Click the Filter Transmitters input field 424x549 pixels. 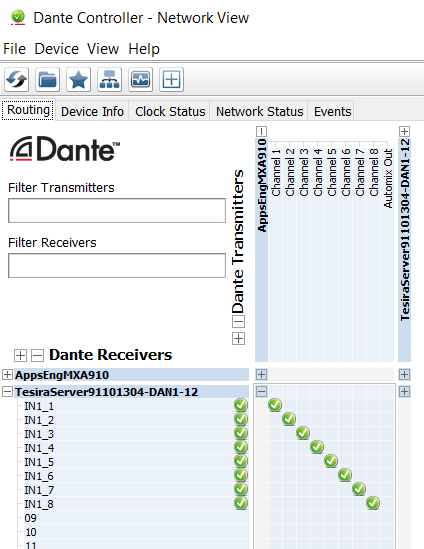(117, 210)
